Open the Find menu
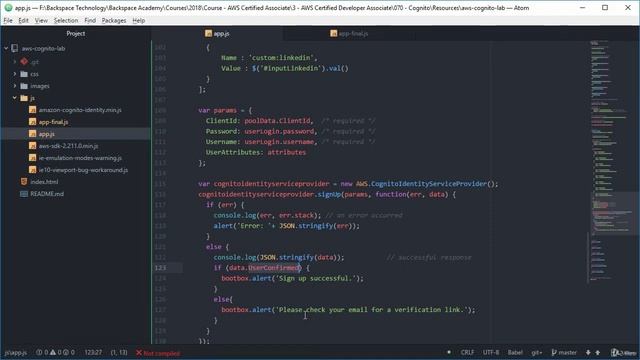Image resolution: width=640 pixels, height=360 pixels. (90, 20)
